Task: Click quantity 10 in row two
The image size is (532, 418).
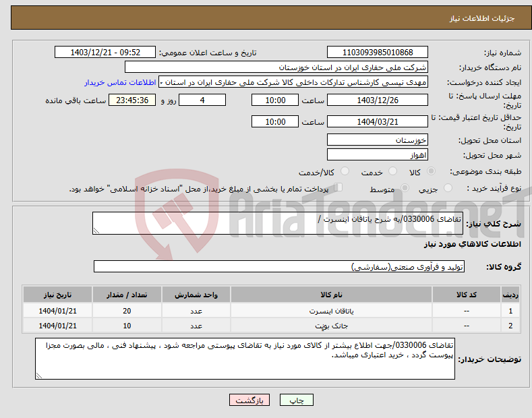Action: 127,326
